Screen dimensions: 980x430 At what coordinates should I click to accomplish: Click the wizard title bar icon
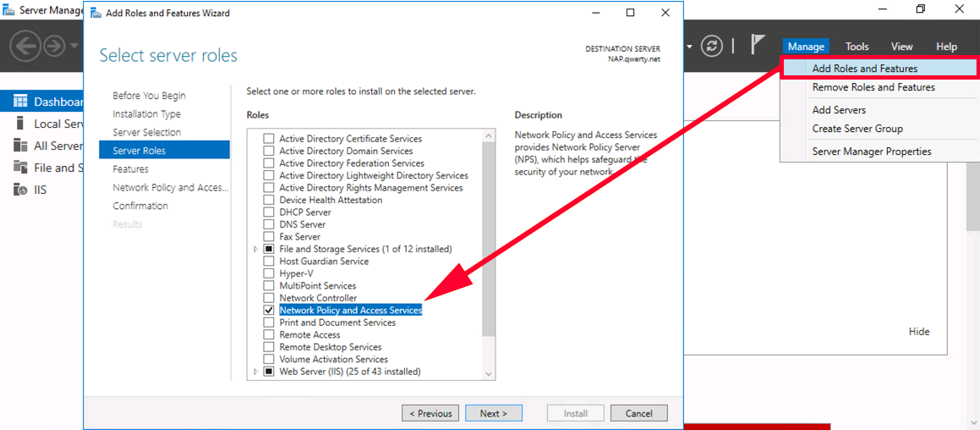tap(97, 14)
